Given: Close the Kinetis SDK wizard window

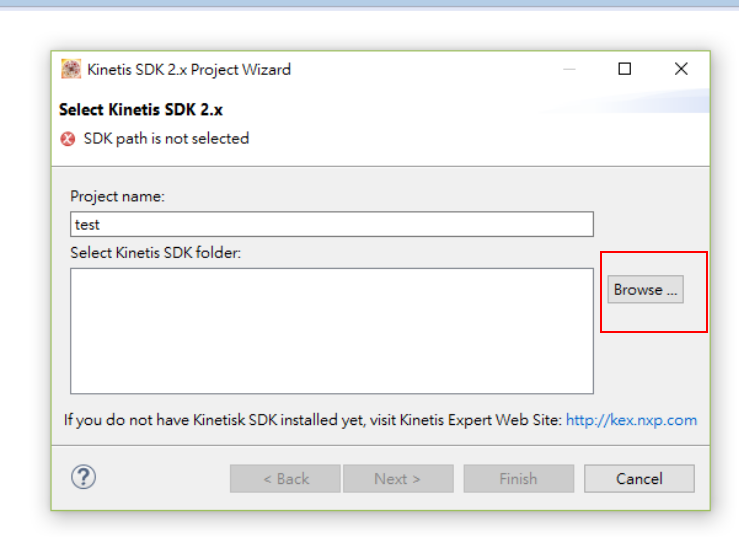Looking at the screenshot, I should 681,69.
